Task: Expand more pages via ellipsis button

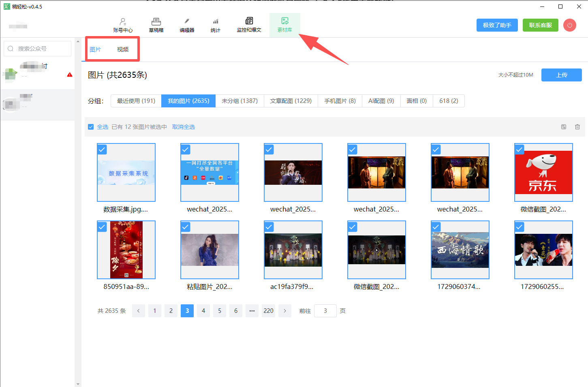Action: click(252, 311)
